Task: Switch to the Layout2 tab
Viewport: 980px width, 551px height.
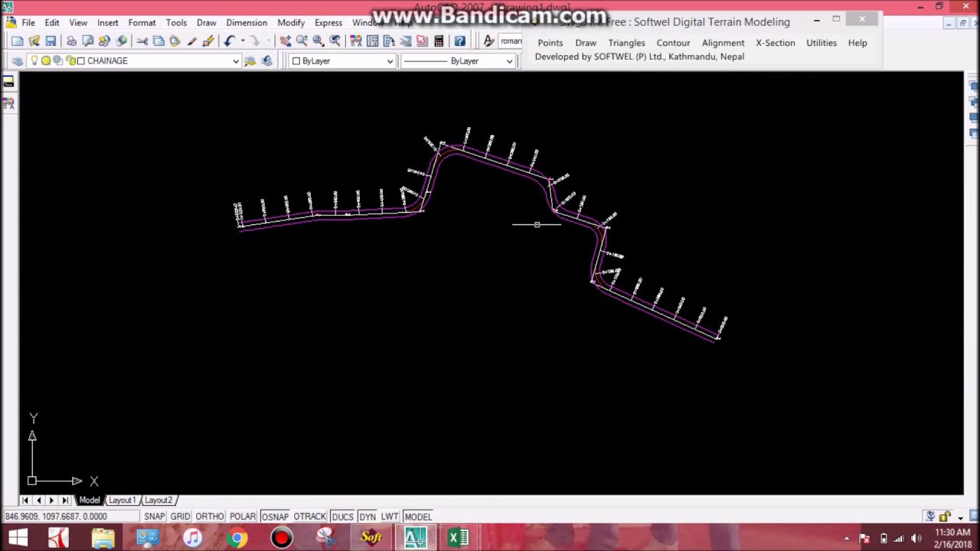Action: [158, 500]
